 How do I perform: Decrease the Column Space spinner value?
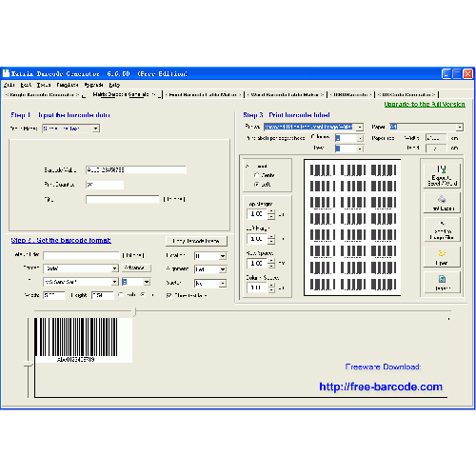tap(271, 290)
